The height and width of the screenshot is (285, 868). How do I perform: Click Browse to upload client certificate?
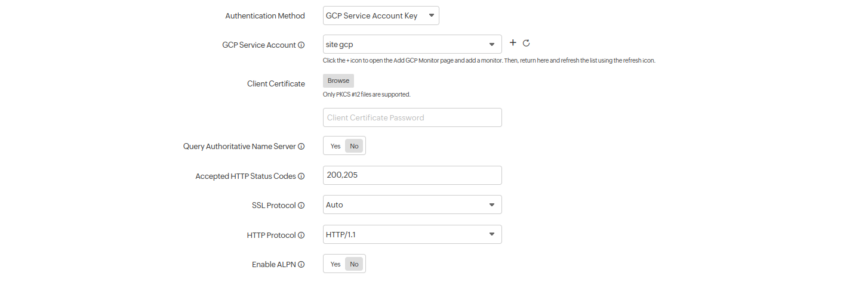point(338,80)
